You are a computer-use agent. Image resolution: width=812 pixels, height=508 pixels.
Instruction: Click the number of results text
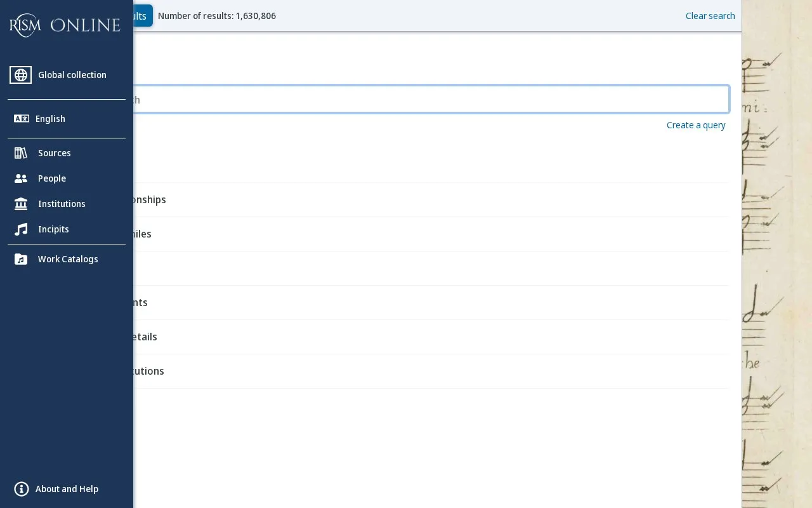(217, 16)
